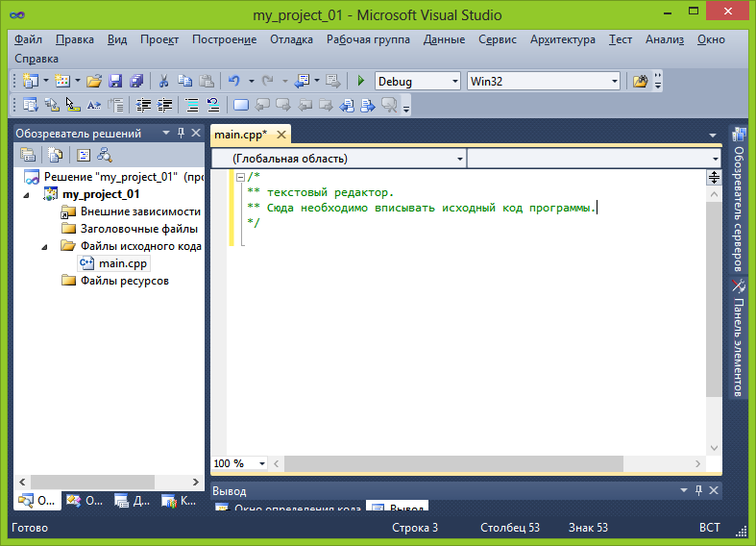Save main.cpp with the floppy disk icon

point(115,81)
